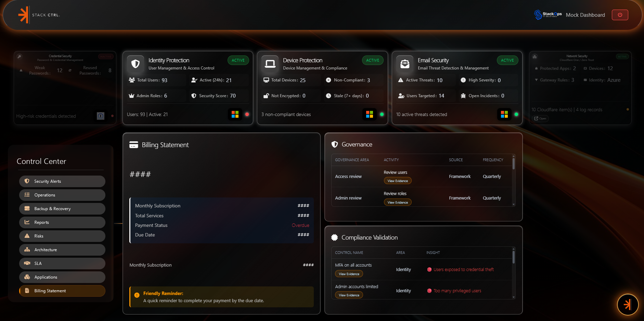
Task: Open the Stack Ctrl logo home
Action: [39, 15]
